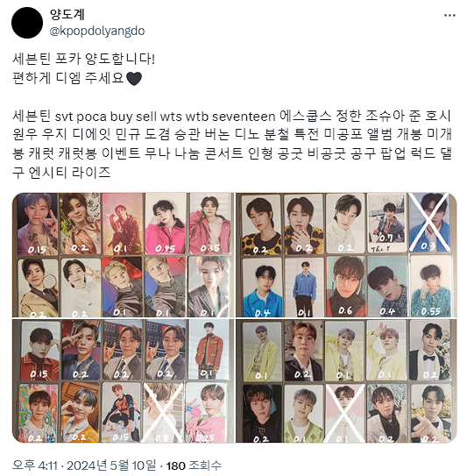
Task: Open the 양도계 display name profile
Action: tap(67, 14)
